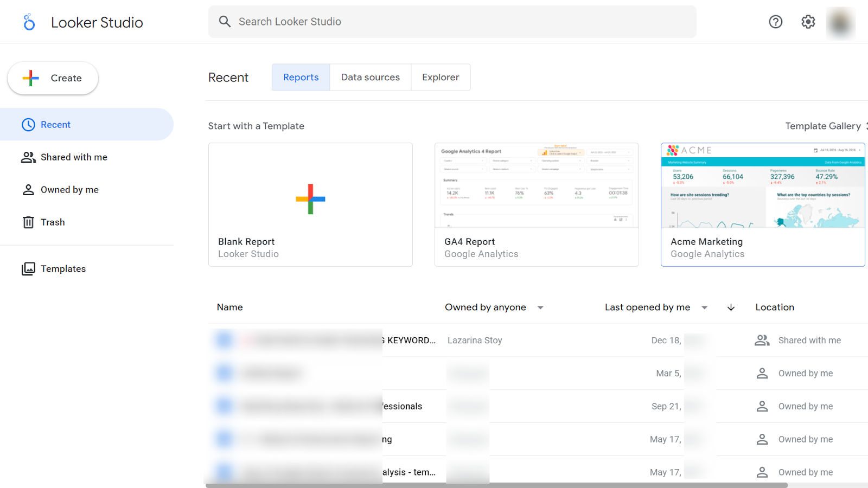Click the Create button
868x488 pixels.
coord(53,78)
